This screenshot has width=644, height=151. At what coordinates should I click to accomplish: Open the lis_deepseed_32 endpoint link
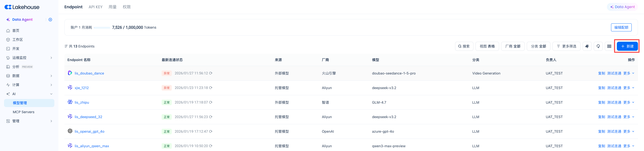tap(88, 117)
